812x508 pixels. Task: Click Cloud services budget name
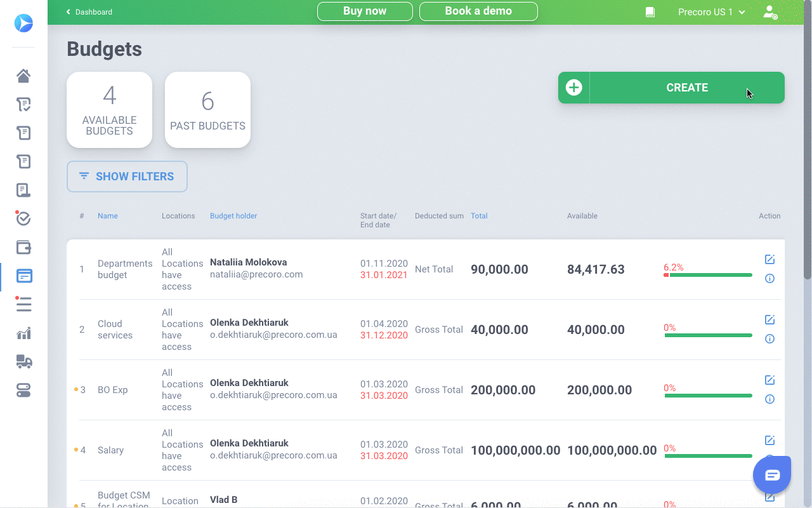click(x=115, y=330)
